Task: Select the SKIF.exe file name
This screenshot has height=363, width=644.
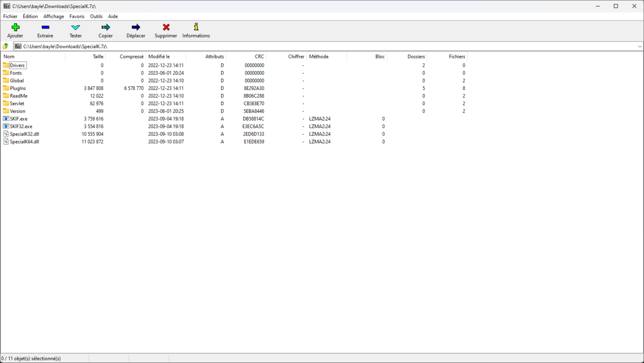Action: 19,118
